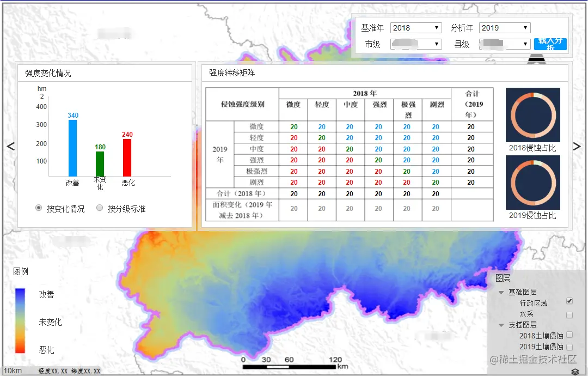Image resolution: width=588 pixels, height=376 pixels.
Task: Click the 中度 row label
Action: [257, 149]
